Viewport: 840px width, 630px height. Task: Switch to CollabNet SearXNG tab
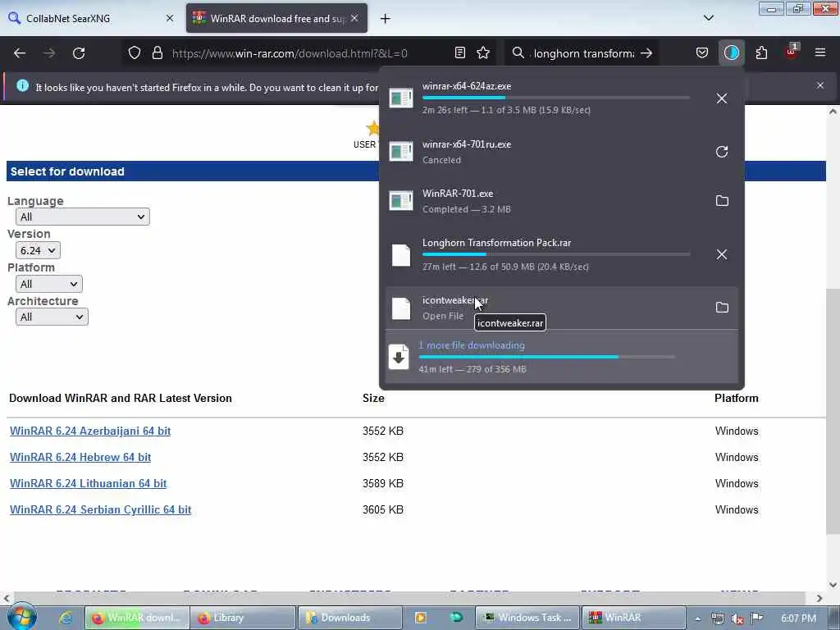click(x=91, y=18)
